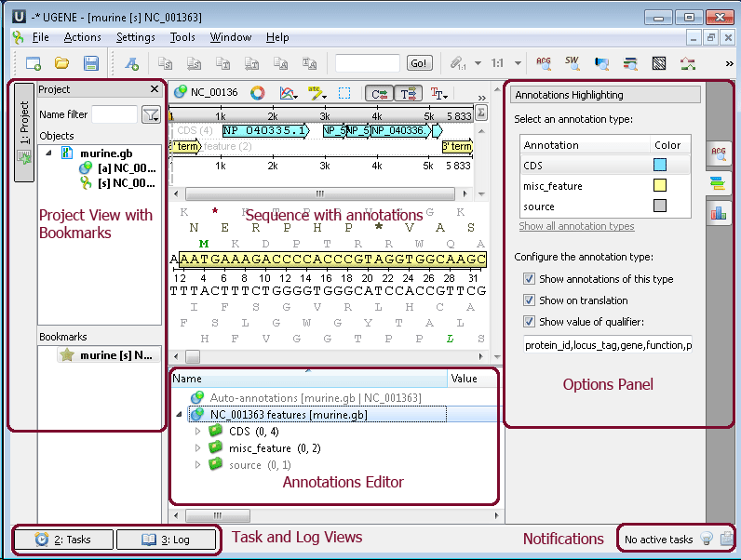Click the Name filter input field
Screen dimensions: 741x560
115,114
